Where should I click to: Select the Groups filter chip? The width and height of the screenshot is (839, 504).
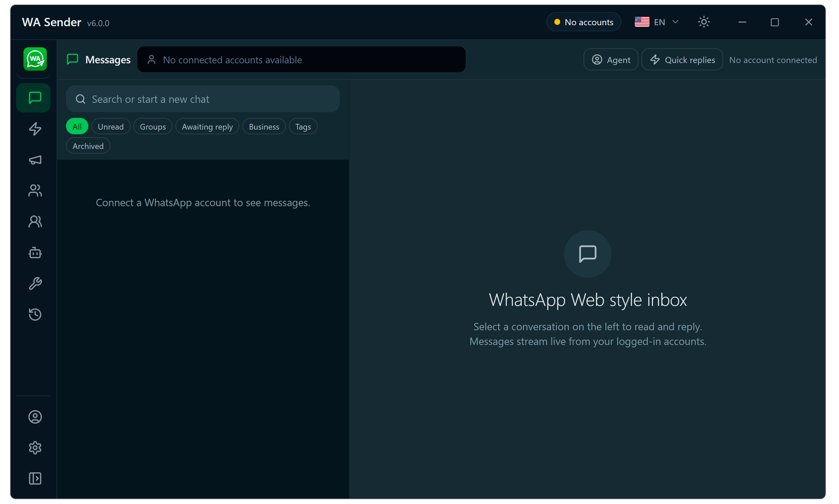tap(153, 127)
